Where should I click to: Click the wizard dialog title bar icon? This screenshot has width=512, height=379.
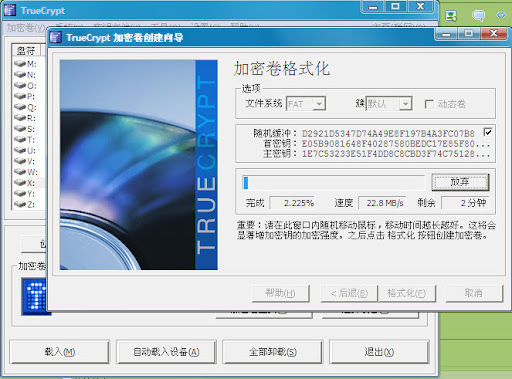click(x=56, y=37)
